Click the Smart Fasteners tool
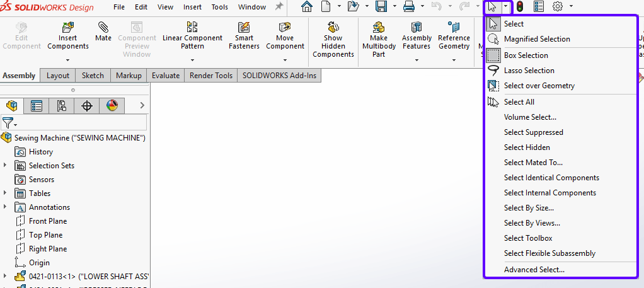The width and height of the screenshot is (644, 288). click(244, 36)
